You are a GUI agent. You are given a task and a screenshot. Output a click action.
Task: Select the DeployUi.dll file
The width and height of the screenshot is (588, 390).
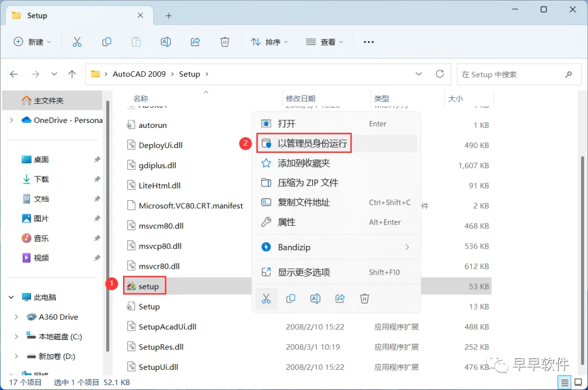click(x=161, y=145)
